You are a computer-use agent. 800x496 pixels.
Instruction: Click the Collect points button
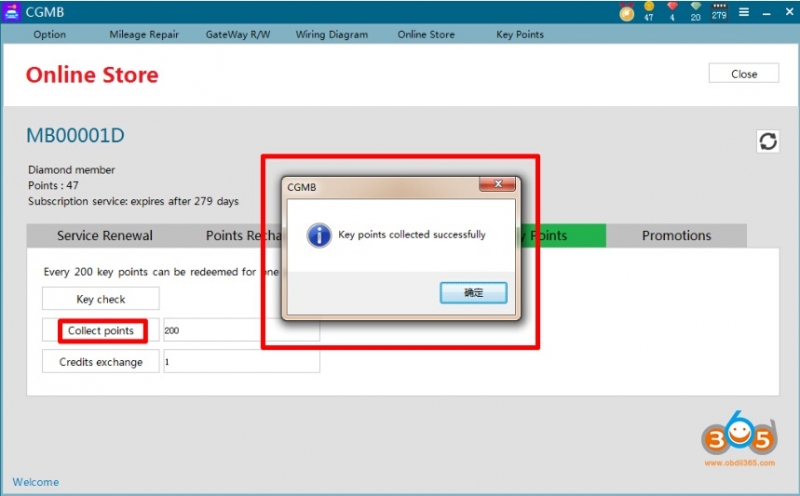[101, 331]
